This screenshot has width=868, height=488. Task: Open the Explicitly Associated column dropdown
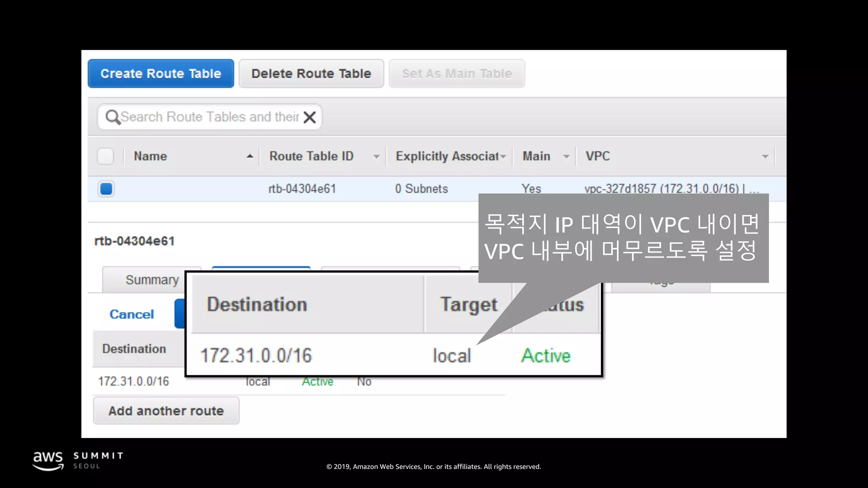point(503,157)
